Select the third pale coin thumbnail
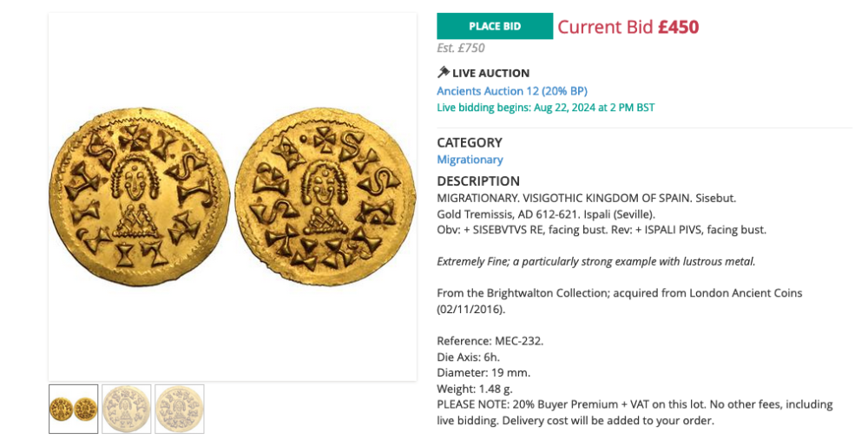This screenshot has width=868, height=439. coord(180,409)
